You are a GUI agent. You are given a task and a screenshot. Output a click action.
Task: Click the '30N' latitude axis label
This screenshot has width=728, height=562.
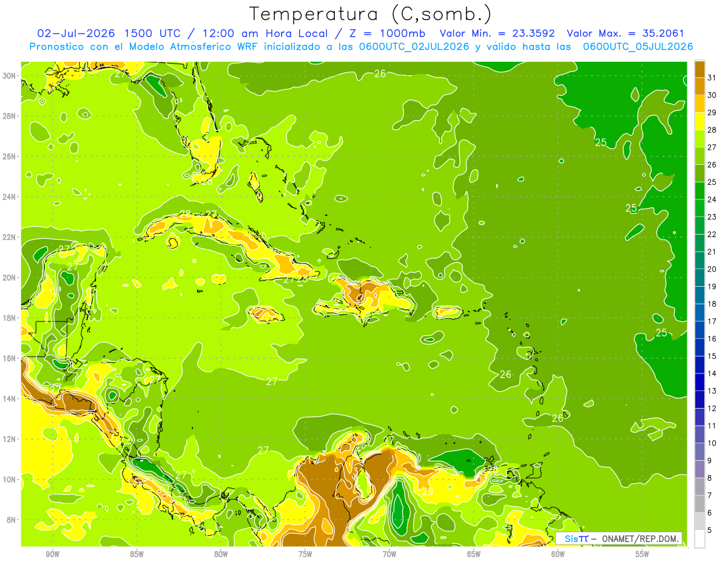(x=9, y=75)
